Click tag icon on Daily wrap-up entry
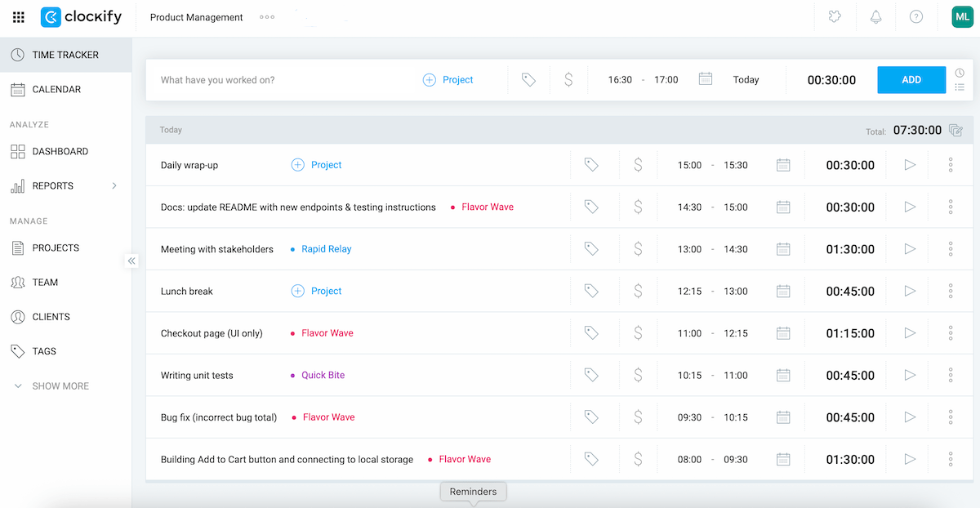Screen dimensions: 980x508 coord(591,165)
